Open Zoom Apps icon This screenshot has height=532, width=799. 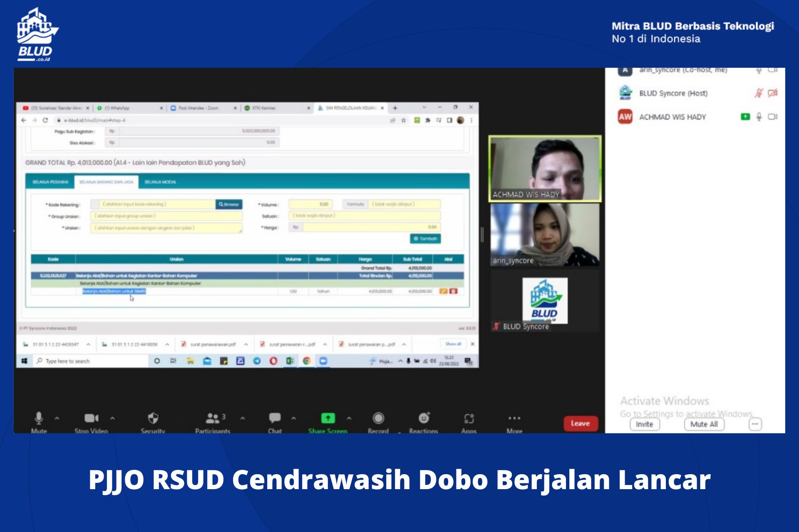click(x=469, y=418)
